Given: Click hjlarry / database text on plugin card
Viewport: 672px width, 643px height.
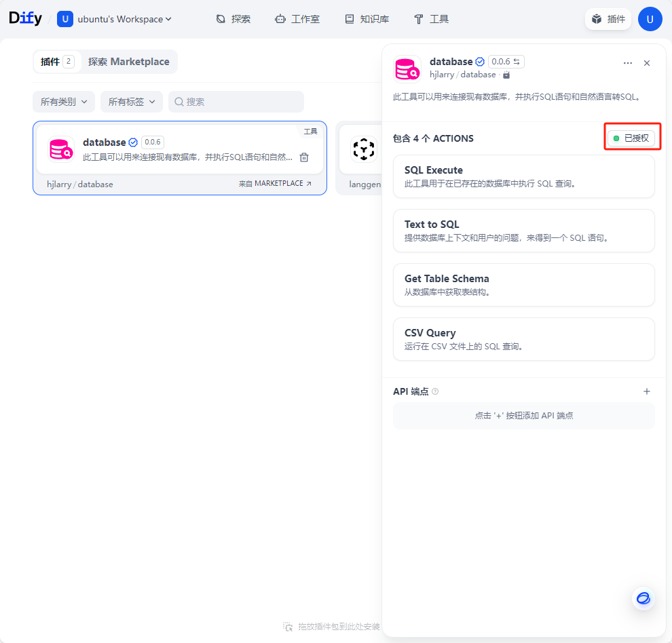Looking at the screenshot, I should tap(80, 184).
